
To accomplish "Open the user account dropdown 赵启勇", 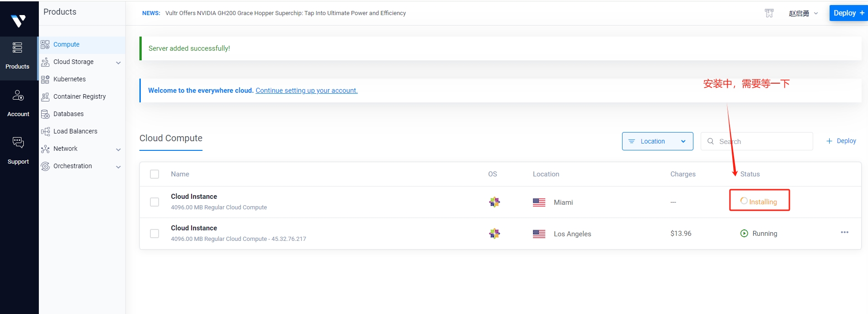I will tap(803, 13).
